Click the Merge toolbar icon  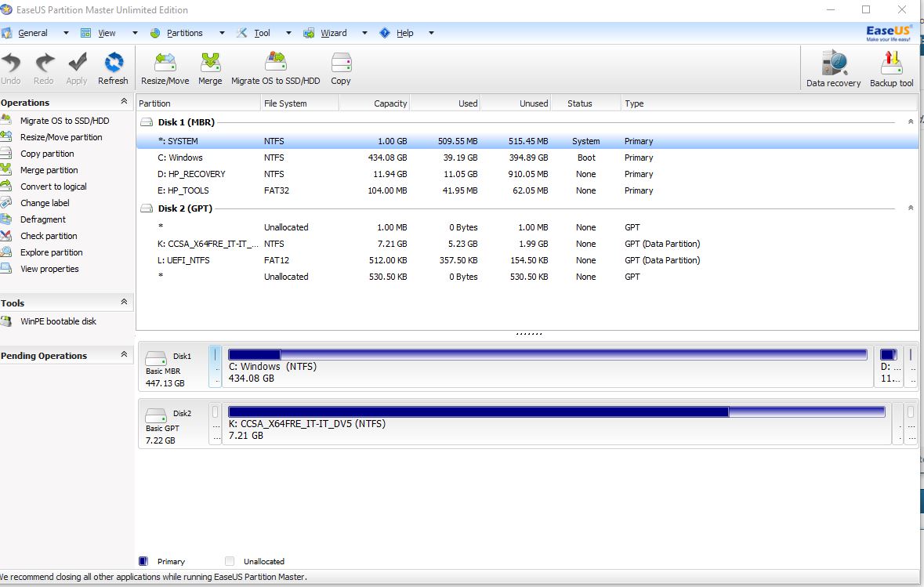[x=210, y=63]
